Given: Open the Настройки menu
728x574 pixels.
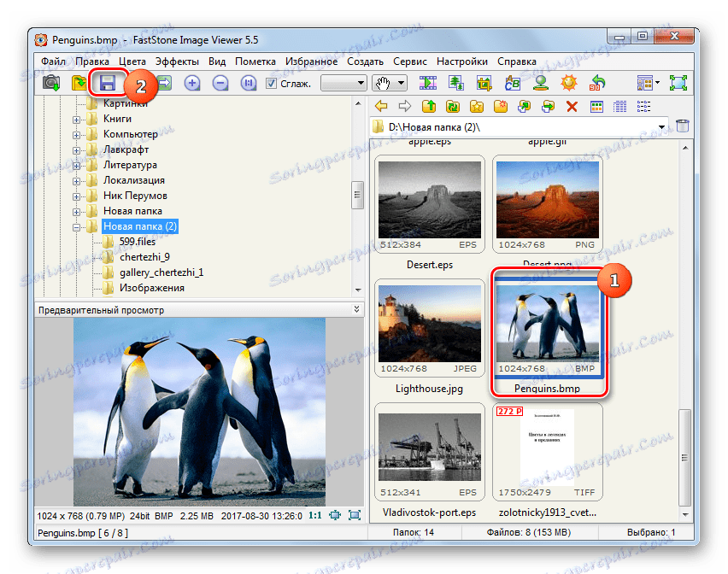Looking at the screenshot, I should [462, 61].
